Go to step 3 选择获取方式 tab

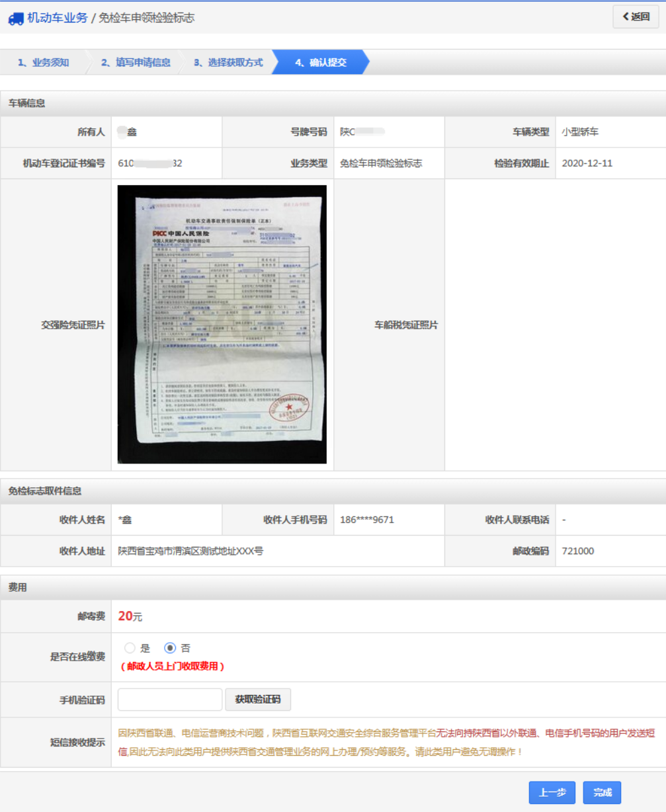[228, 63]
